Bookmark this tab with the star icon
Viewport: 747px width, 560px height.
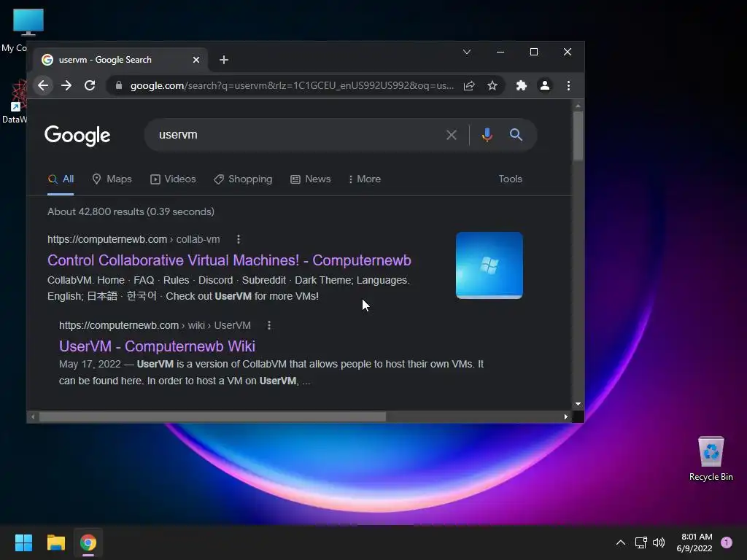coord(492,86)
